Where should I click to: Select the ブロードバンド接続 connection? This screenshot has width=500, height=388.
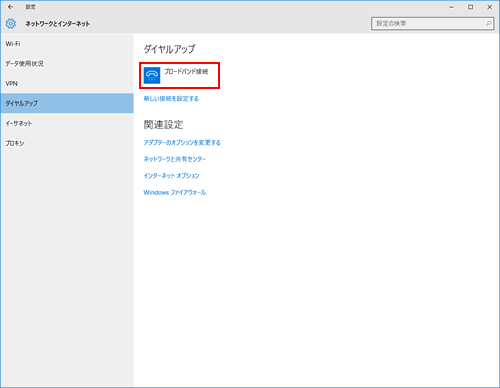coord(179,75)
